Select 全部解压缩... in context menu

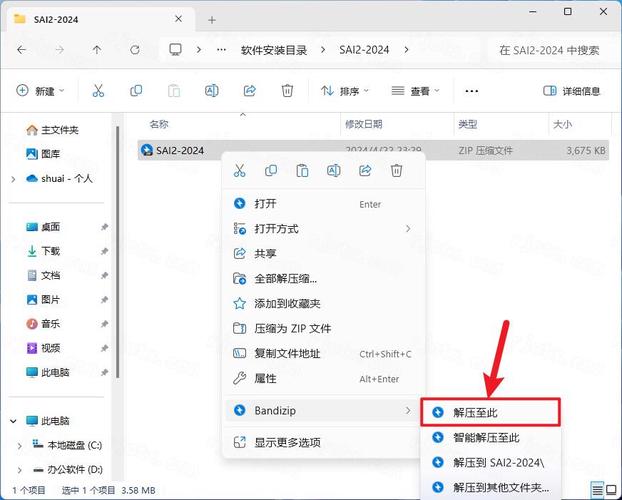[324, 279]
